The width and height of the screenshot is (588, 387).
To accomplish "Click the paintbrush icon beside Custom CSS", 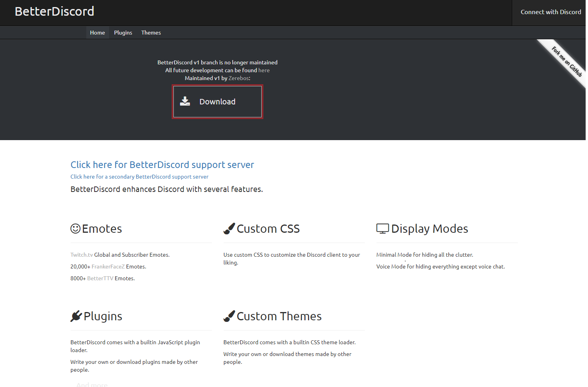I will click(229, 228).
